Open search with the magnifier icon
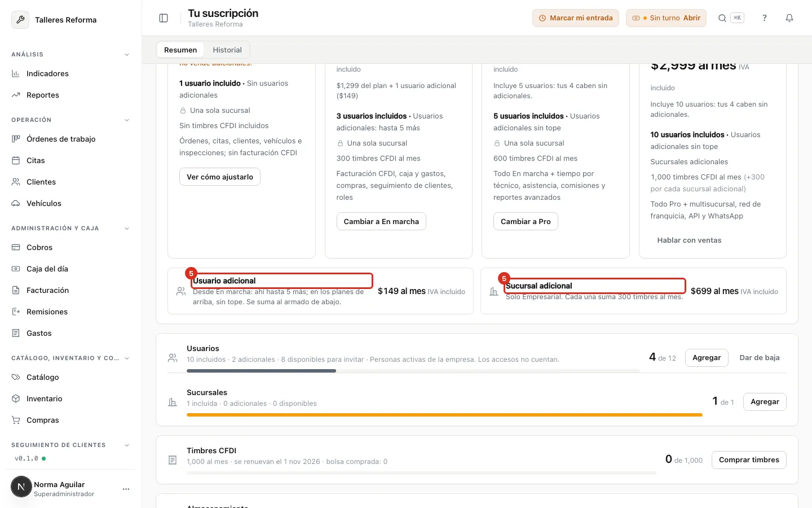The width and height of the screenshot is (812, 508). (x=722, y=18)
